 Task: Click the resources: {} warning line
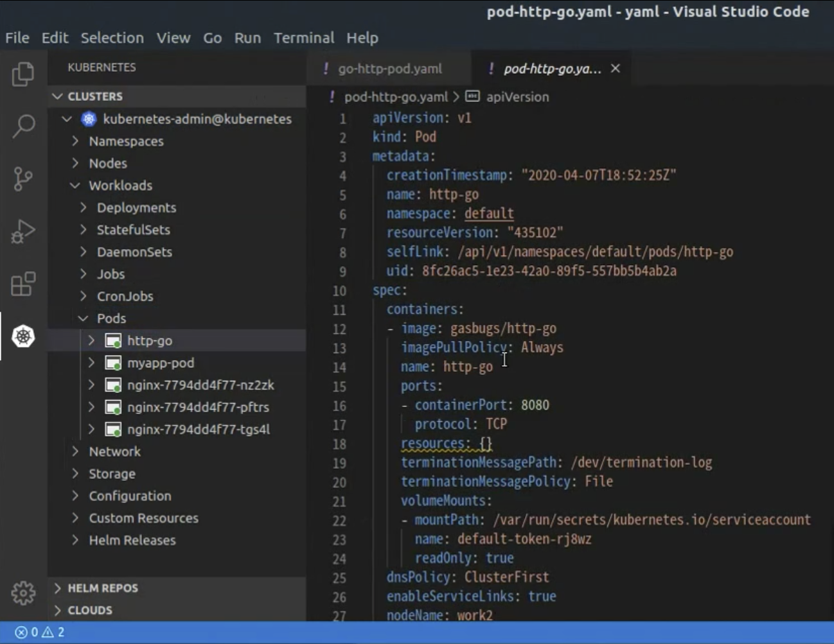click(447, 444)
